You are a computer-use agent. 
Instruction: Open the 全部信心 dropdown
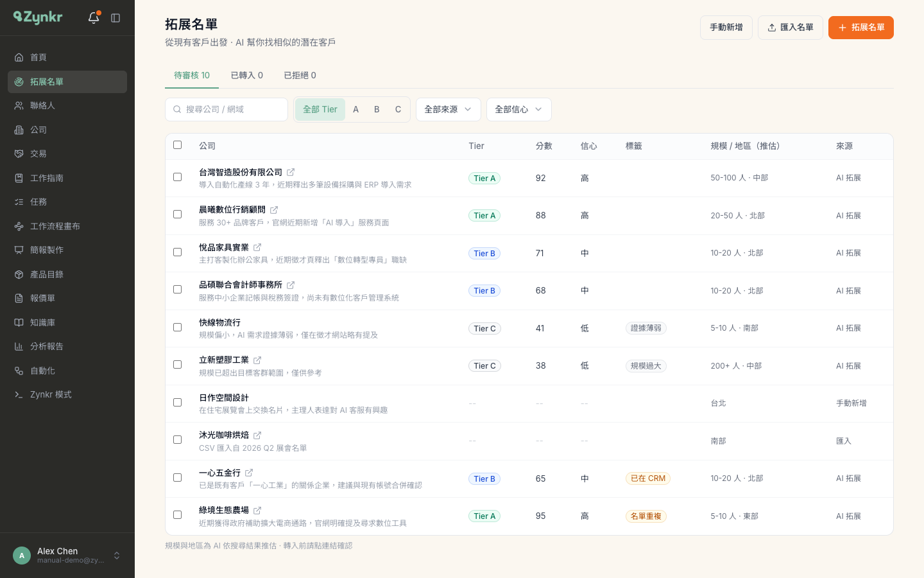pyautogui.click(x=519, y=109)
